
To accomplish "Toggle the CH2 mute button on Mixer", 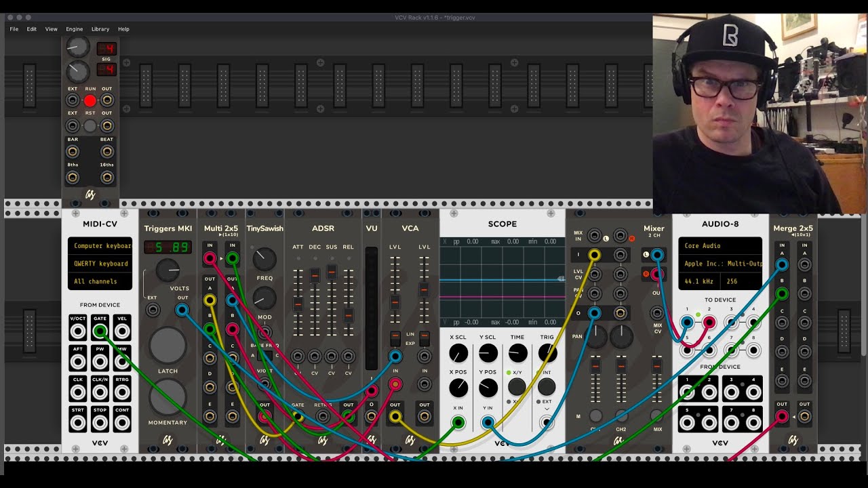I will pyautogui.click(x=621, y=416).
